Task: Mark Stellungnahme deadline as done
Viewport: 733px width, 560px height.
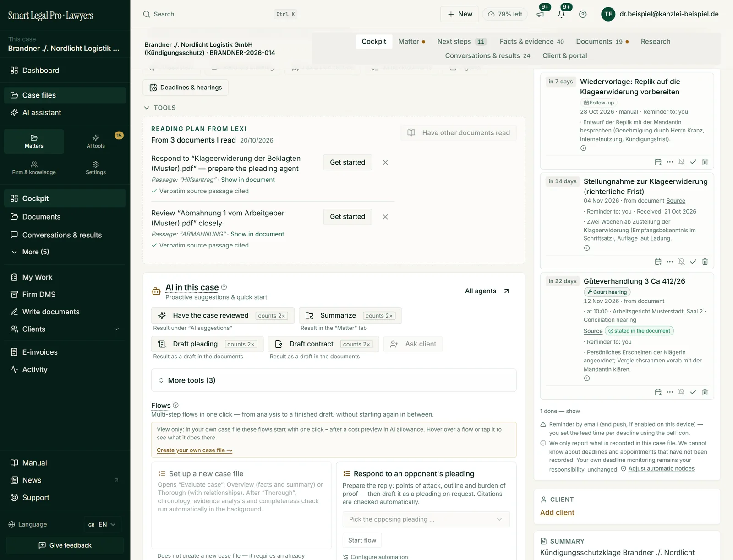Action: [x=693, y=262]
